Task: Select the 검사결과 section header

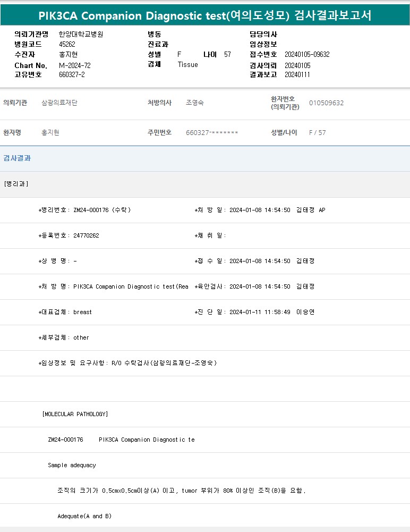Action: pos(18,158)
